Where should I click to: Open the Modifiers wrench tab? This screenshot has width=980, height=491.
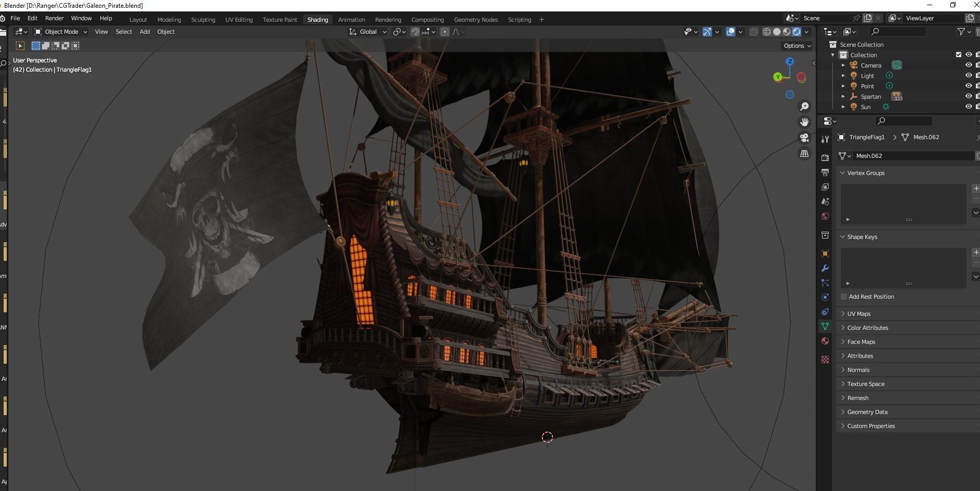tap(825, 268)
